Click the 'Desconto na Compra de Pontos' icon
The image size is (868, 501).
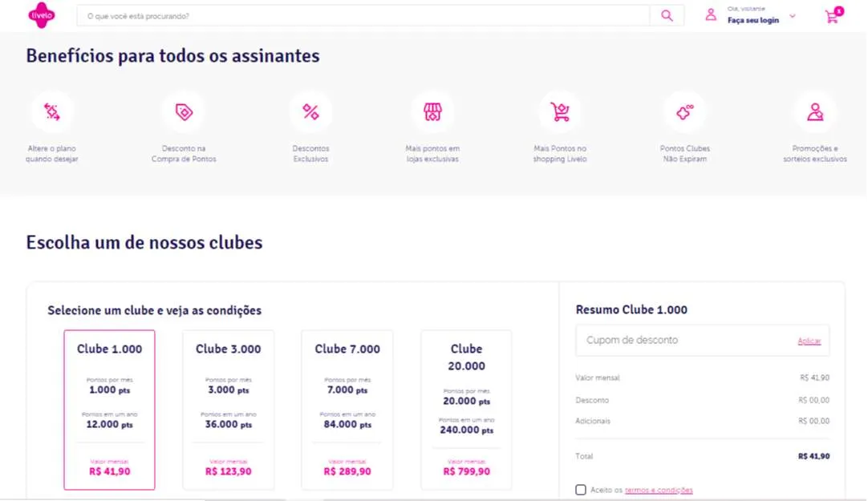coord(184,112)
